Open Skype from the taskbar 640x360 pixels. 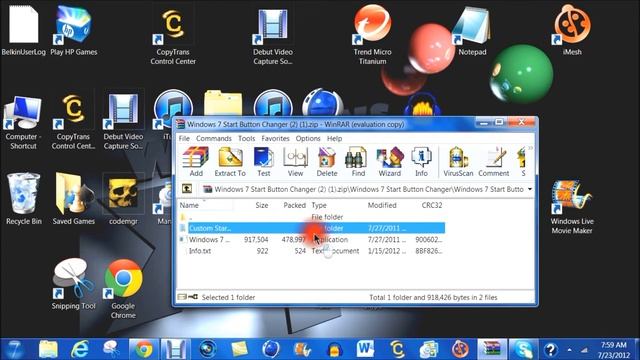(x=523, y=350)
